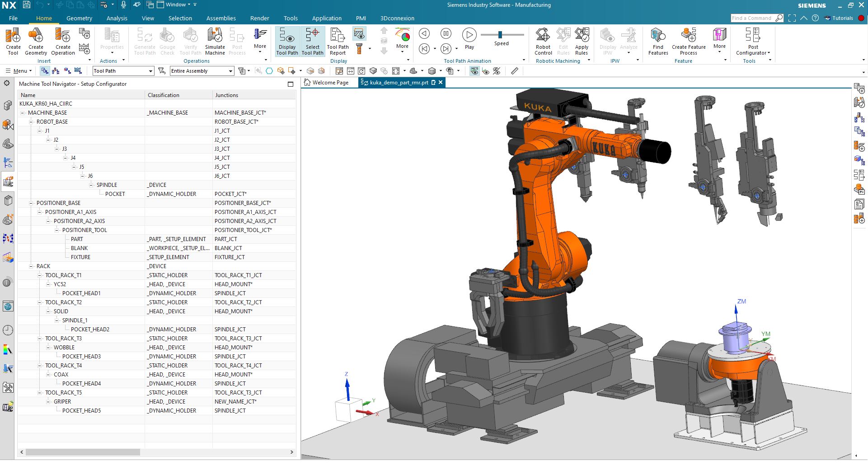The height and width of the screenshot is (469, 868).
Task: Collapse the RACK tree node
Action: pyautogui.click(x=31, y=266)
